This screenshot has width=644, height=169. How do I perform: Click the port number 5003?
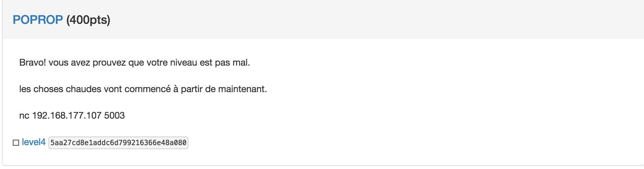(114, 115)
